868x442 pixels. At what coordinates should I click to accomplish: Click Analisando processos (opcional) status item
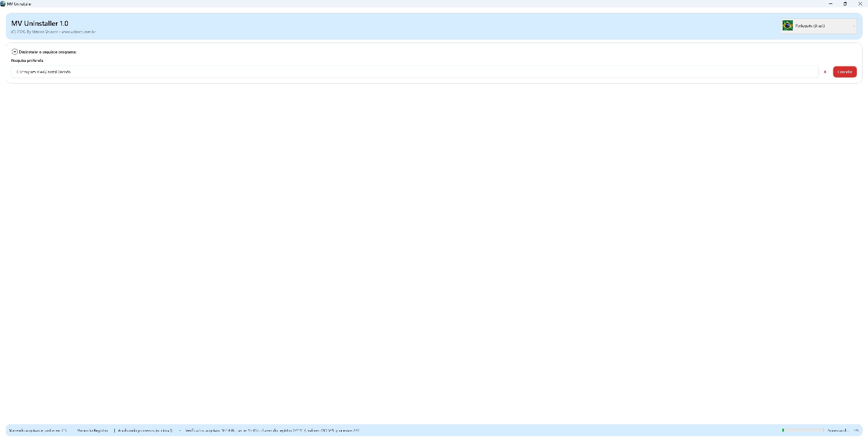point(145,431)
